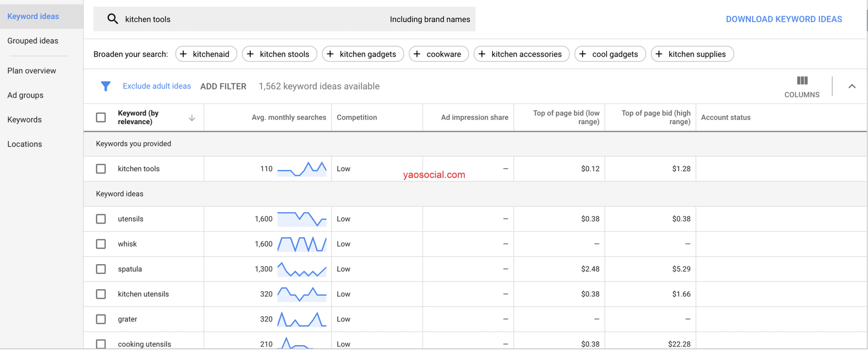The width and height of the screenshot is (868, 351).
Task: Click the spatula search trend sparkline
Action: [302, 269]
